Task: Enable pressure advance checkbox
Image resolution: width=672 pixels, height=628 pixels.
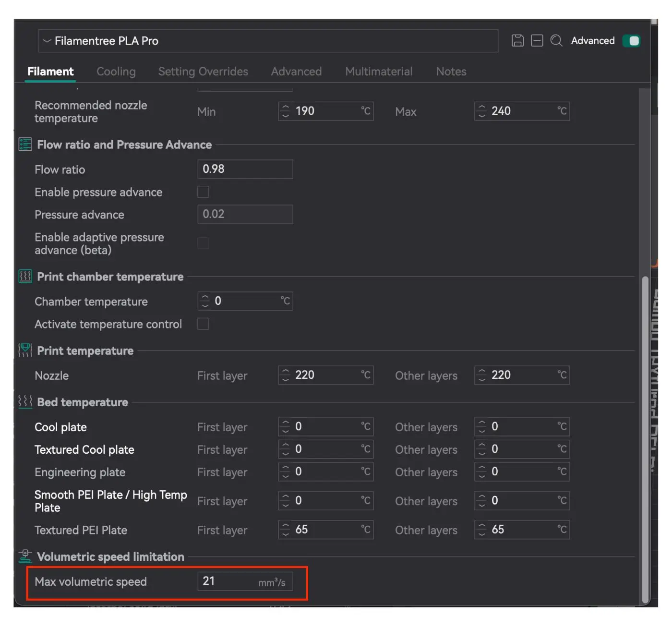Action: tap(203, 192)
